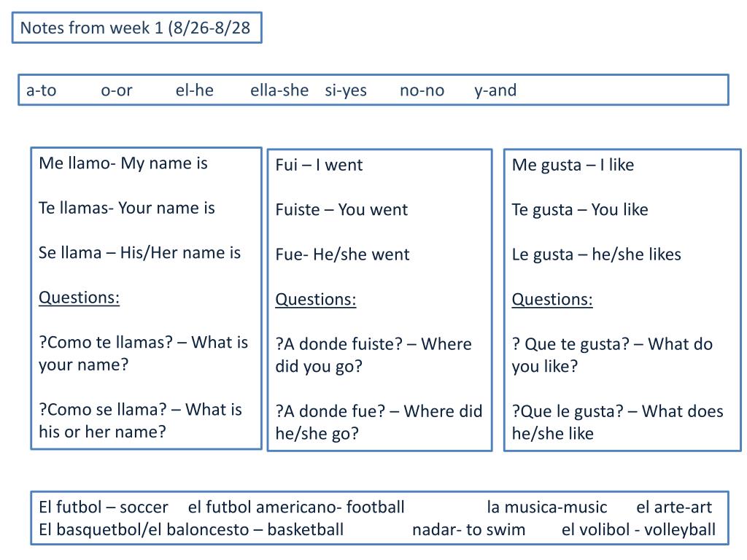747x560 pixels.
Task: Click the word 'ella-she'
Action: [279, 90]
